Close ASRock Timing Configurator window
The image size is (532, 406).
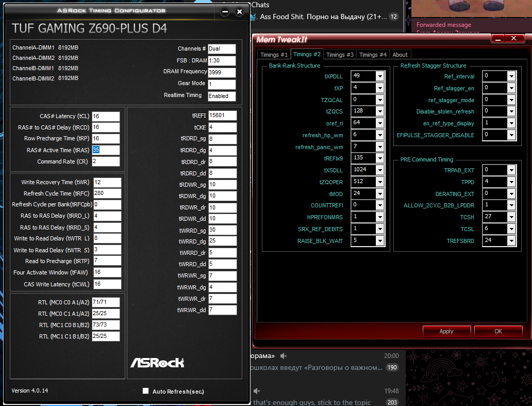[239, 12]
